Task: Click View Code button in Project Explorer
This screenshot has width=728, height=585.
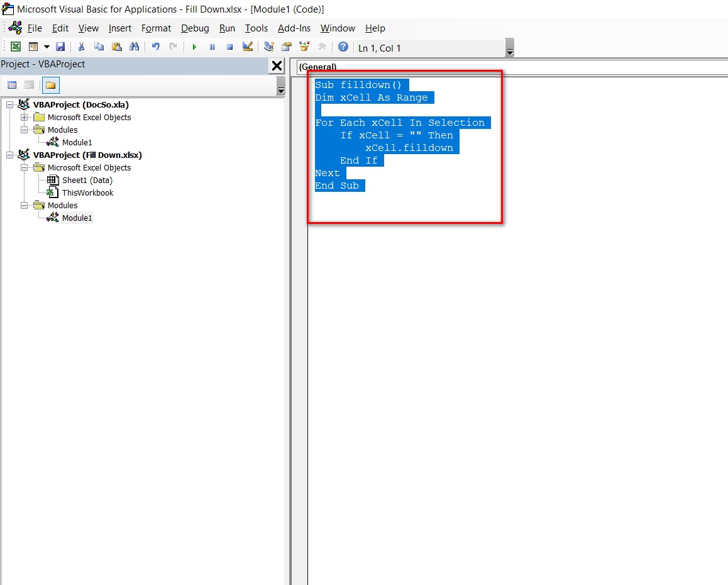Action: (12, 85)
